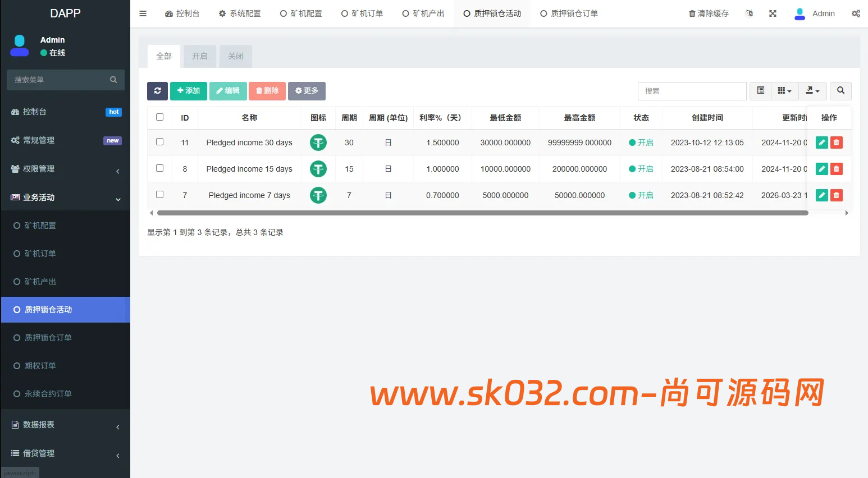Switch to the 关闭 filter tab

(x=236, y=56)
